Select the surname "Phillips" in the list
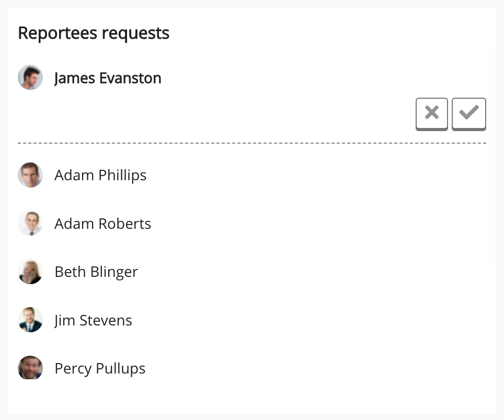The height and width of the screenshot is (420, 504). 121,175
